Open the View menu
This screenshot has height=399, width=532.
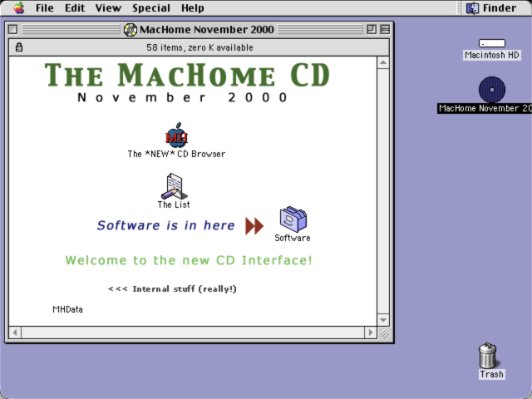point(108,7)
